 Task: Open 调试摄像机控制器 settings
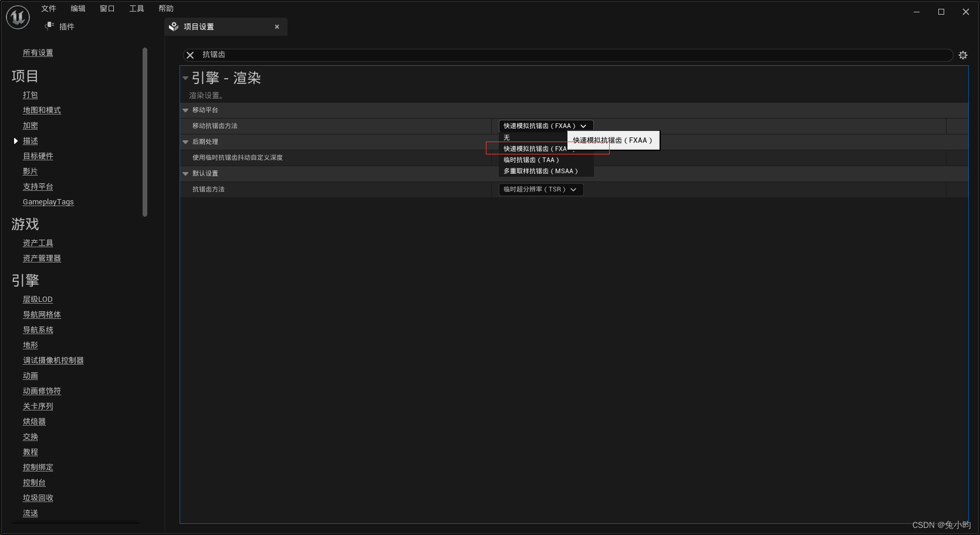coord(53,361)
